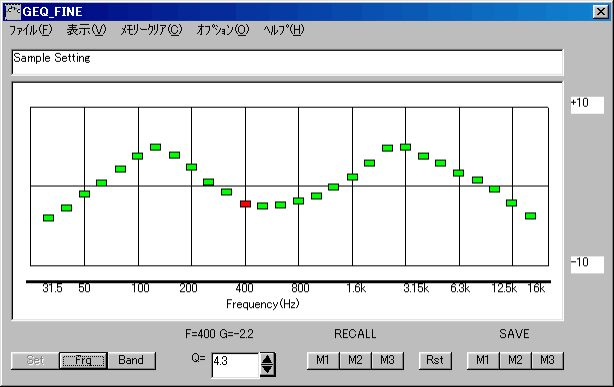
Task: Open the オプション(O) menu
Action: (223, 30)
